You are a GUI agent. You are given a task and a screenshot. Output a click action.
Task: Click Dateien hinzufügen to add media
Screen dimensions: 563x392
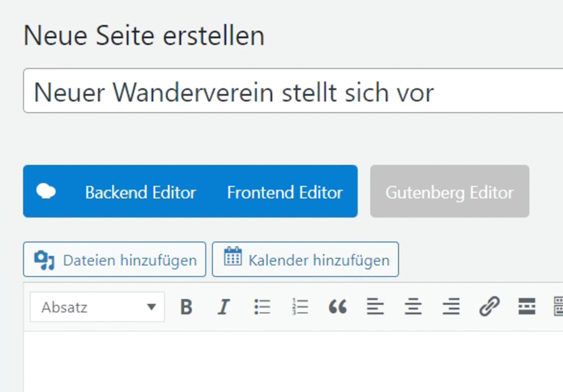coord(114,259)
